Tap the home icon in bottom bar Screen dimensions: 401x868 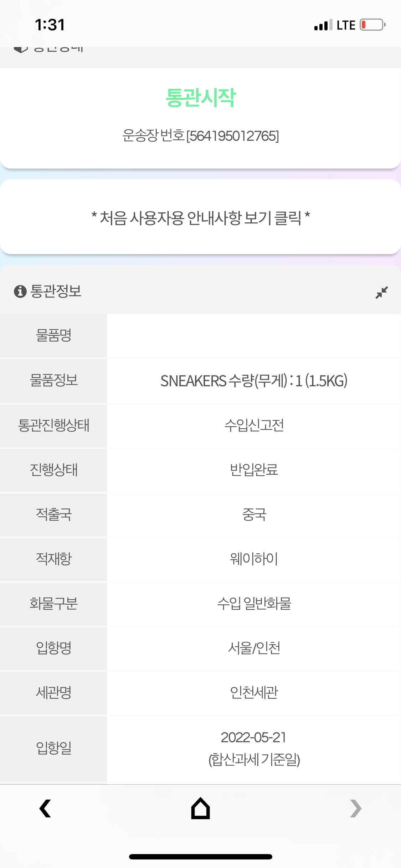tap(200, 808)
